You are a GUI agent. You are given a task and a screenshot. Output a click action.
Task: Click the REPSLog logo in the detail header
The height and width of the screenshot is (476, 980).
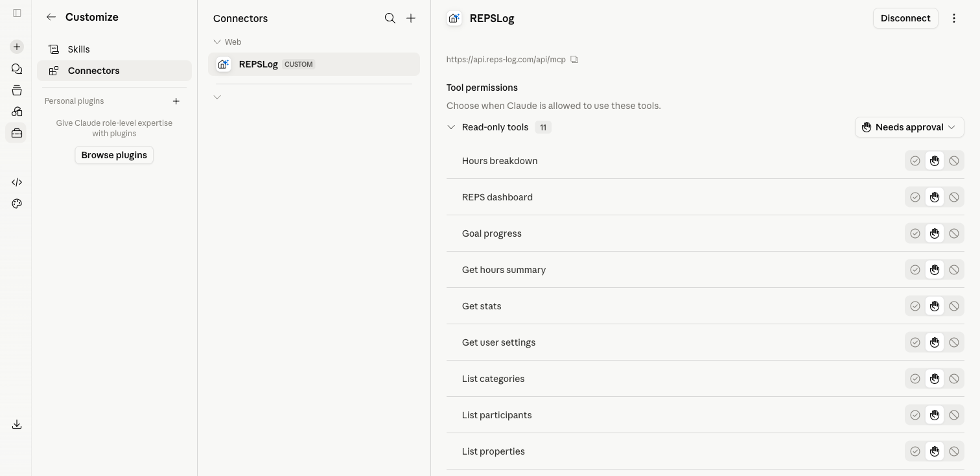pos(454,18)
